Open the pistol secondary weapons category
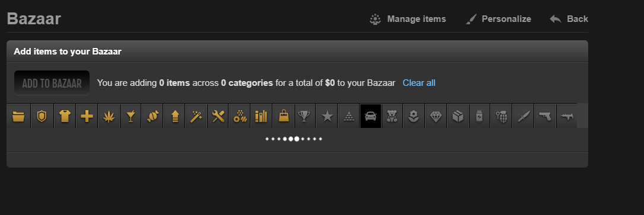The width and height of the screenshot is (644, 215). click(545, 116)
